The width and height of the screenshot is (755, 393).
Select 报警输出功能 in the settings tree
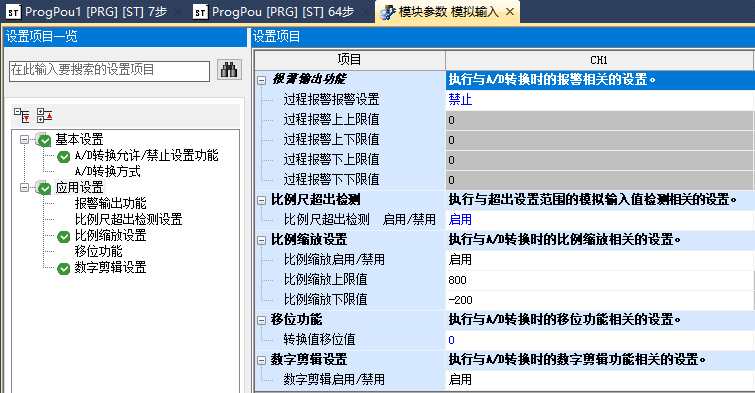pos(110,203)
